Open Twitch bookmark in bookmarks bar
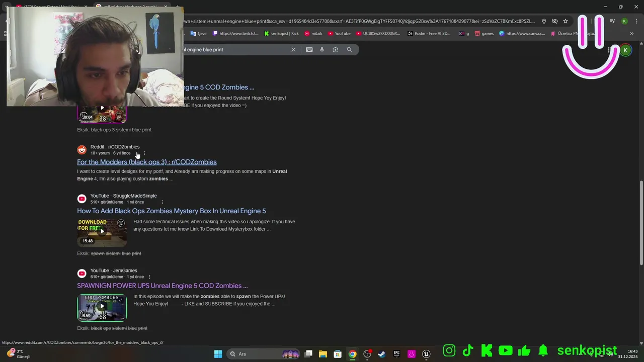 235,34
